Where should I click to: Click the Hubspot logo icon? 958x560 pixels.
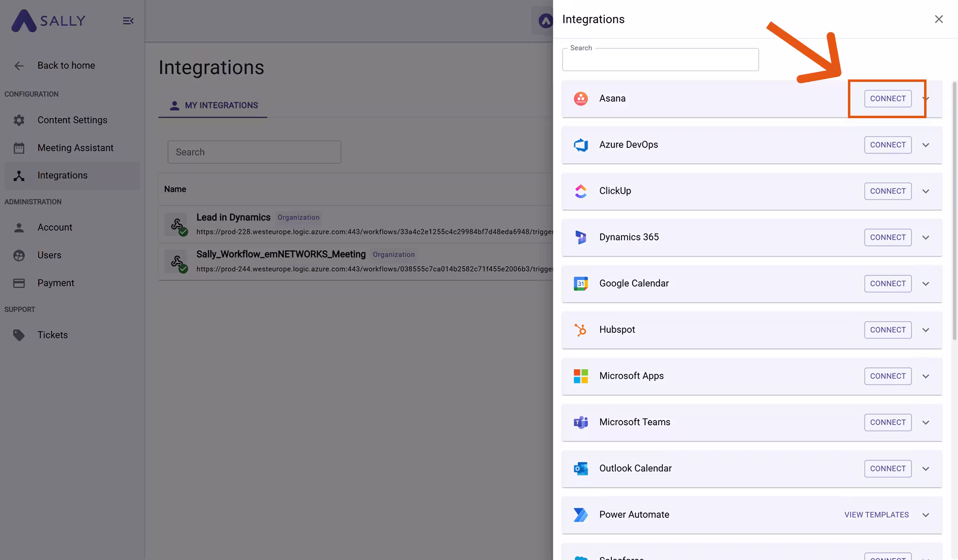(581, 330)
